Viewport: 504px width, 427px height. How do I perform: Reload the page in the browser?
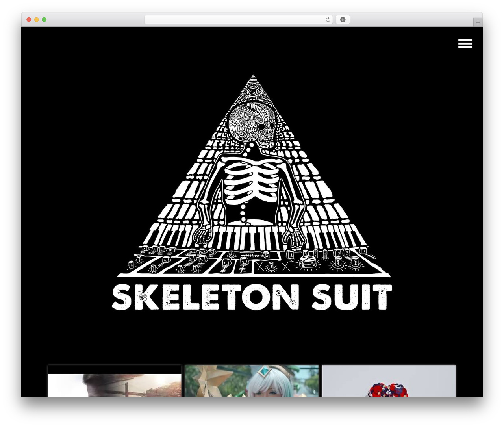(x=328, y=20)
